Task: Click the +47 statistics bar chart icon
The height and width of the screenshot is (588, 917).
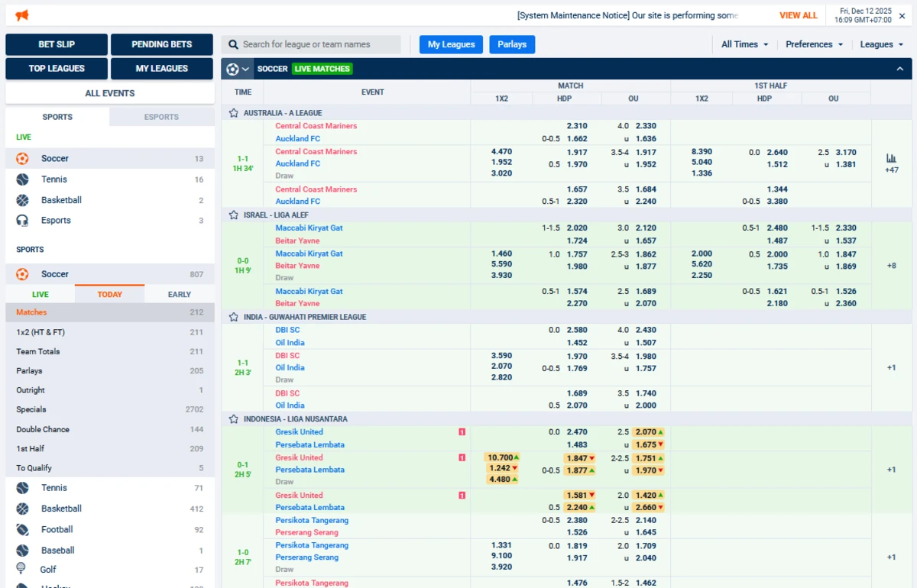Action: point(891,158)
